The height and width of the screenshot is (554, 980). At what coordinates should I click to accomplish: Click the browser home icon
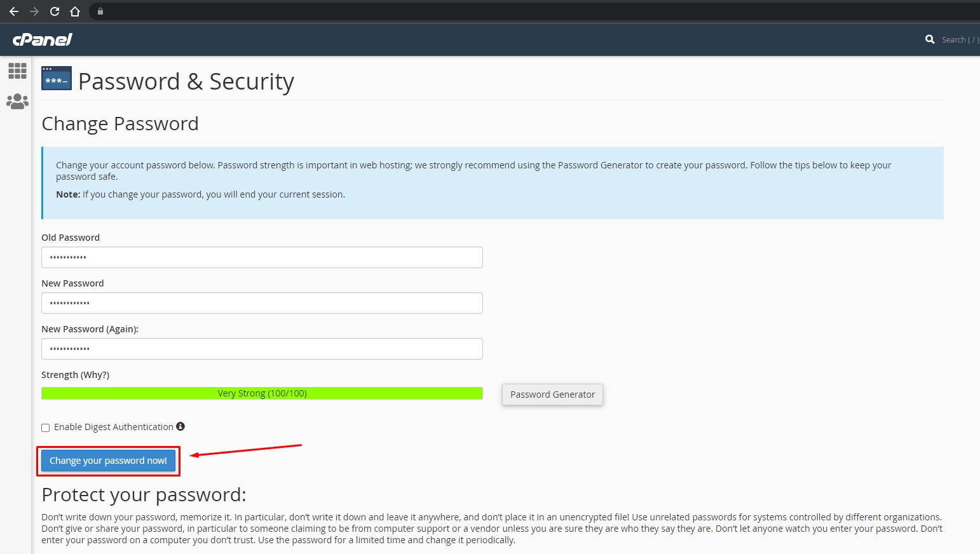coord(74,11)
